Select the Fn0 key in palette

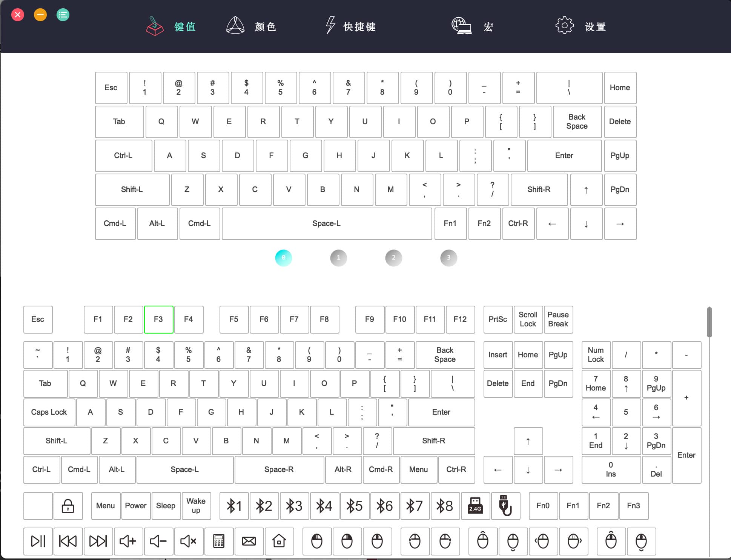[x=543, y=506]
